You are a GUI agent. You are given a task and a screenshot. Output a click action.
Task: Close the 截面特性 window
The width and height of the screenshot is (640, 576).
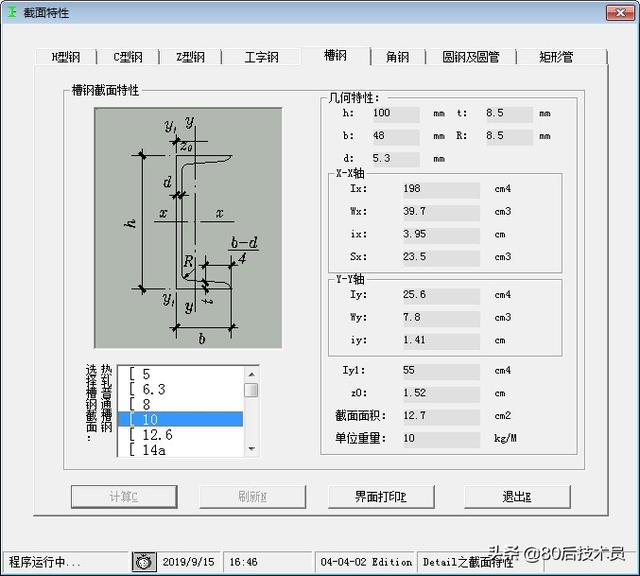[x=620, y=13]
